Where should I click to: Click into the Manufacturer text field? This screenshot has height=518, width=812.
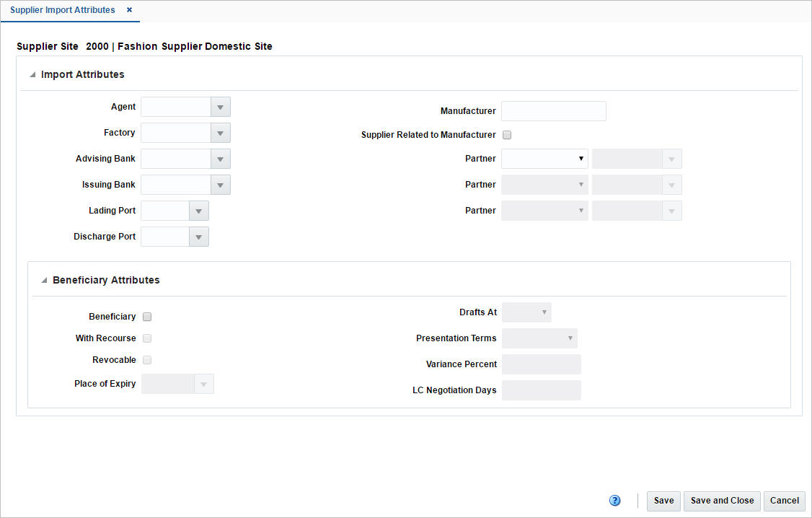click(x=553, y=110)
